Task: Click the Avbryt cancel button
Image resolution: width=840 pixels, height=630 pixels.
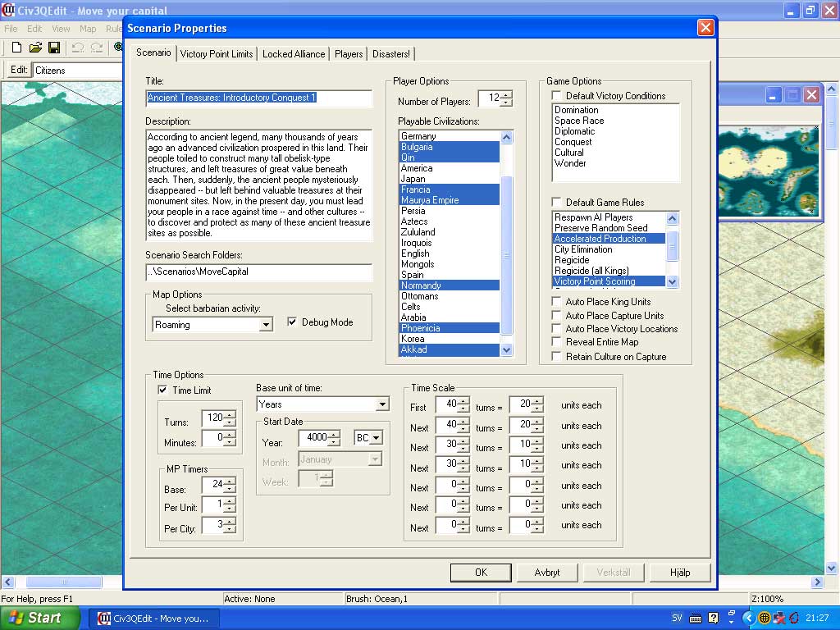Action: tap(547, 572)
